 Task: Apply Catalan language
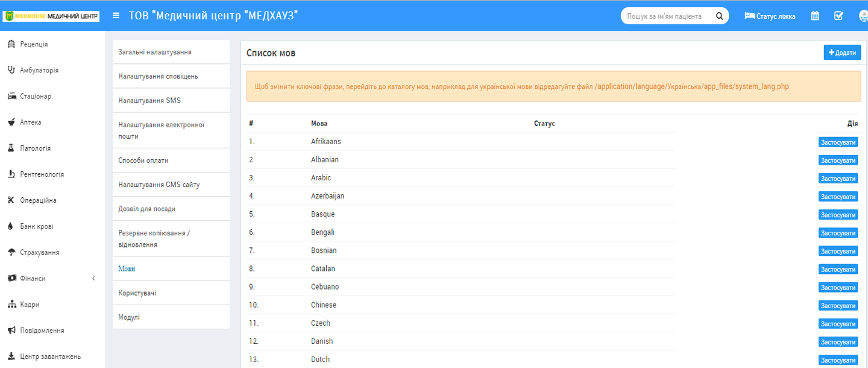click(838, 269)
